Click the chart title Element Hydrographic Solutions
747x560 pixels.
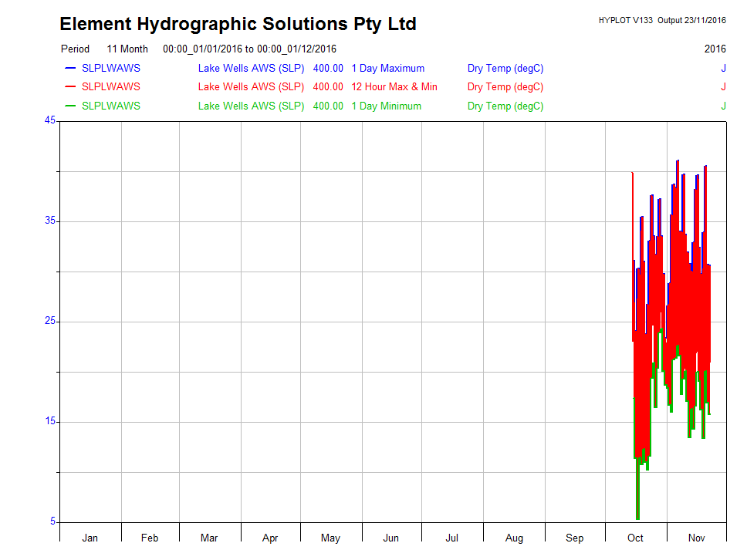pyautogui.click(x=238, y=24)
